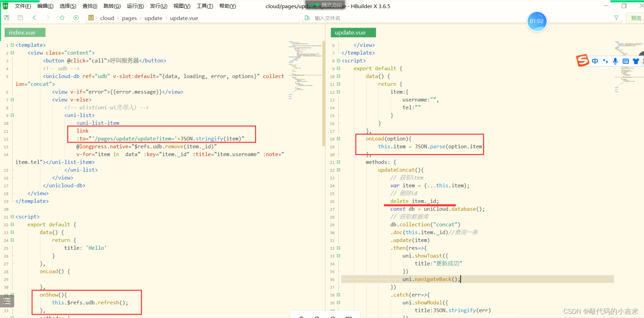644x318 pixels.
Task: Collapse the view content block at line 2
Action: coord(12,53)
